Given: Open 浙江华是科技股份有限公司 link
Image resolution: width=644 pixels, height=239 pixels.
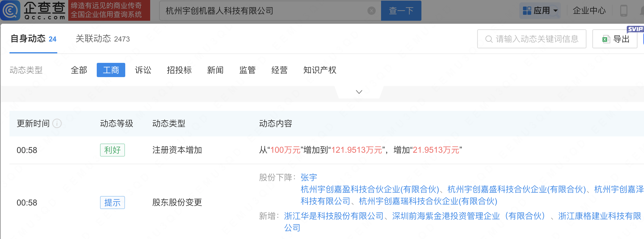Looking at the screenshot, I should 334,216.
